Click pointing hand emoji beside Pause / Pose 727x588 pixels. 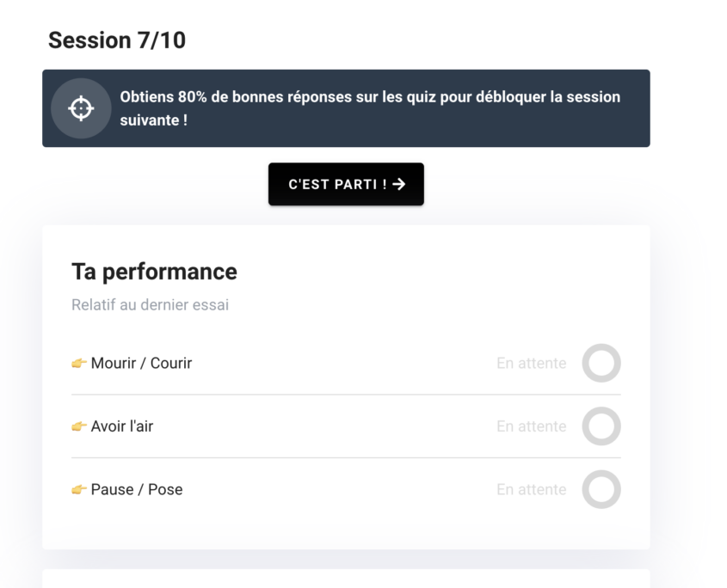tap(79, 490)
